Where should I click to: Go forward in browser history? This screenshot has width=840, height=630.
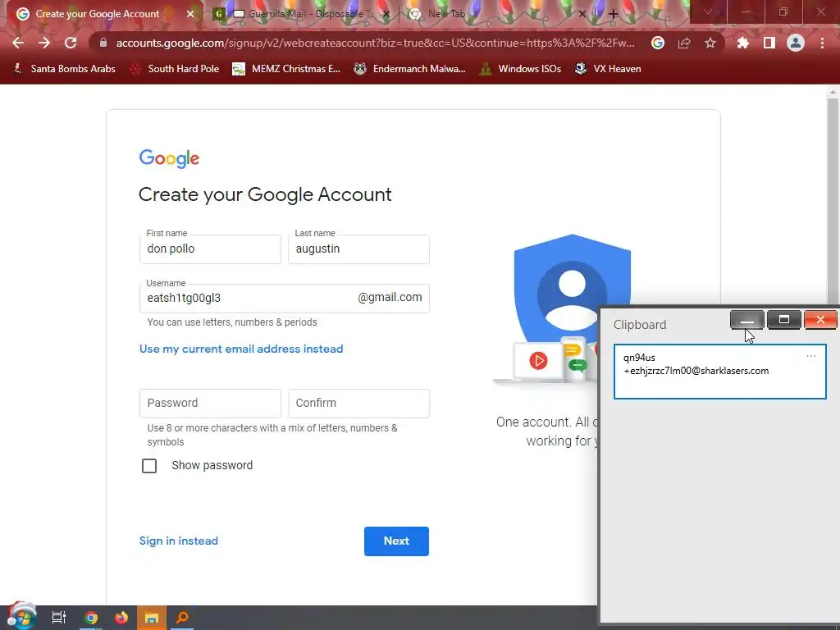click(44, 43)
